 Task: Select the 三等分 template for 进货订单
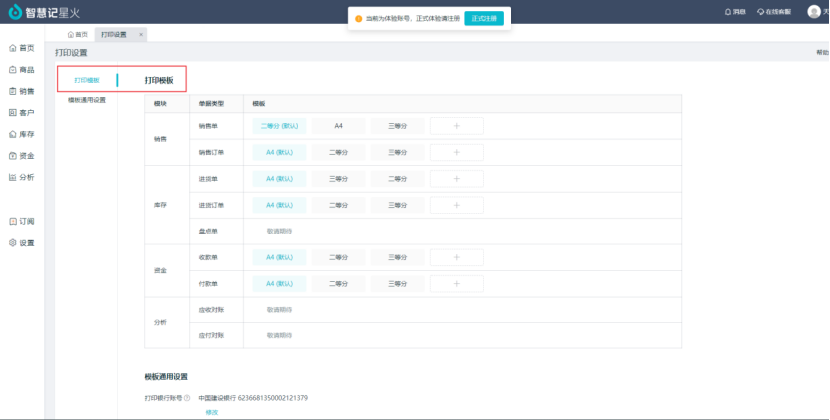[398, 205]
